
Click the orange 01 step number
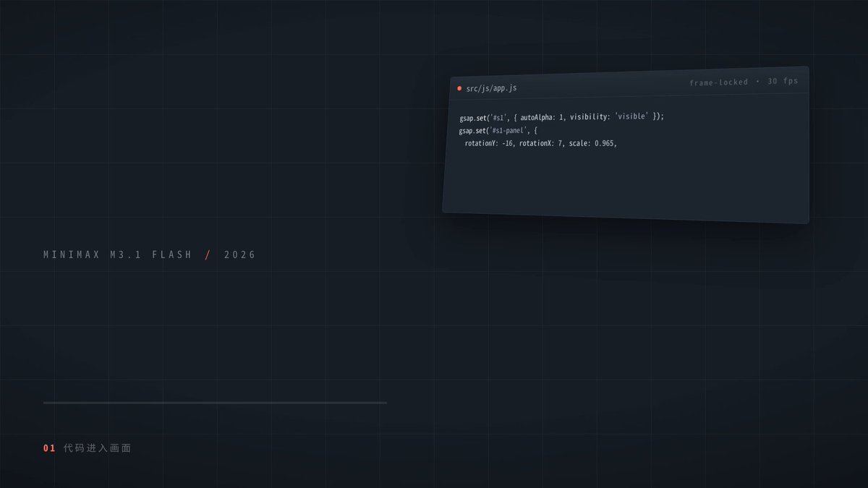click(49, 448)
